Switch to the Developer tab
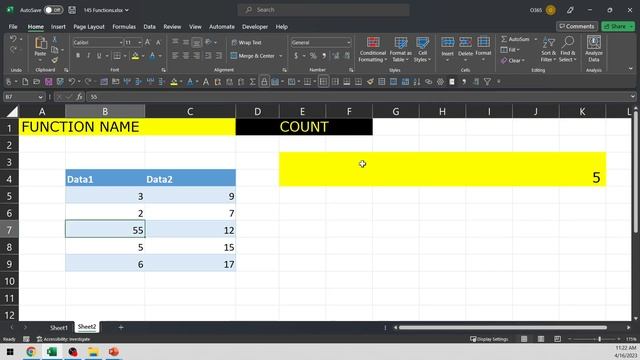Image resolution: width=640 pixels, height=360 pixels. (255, 27)
